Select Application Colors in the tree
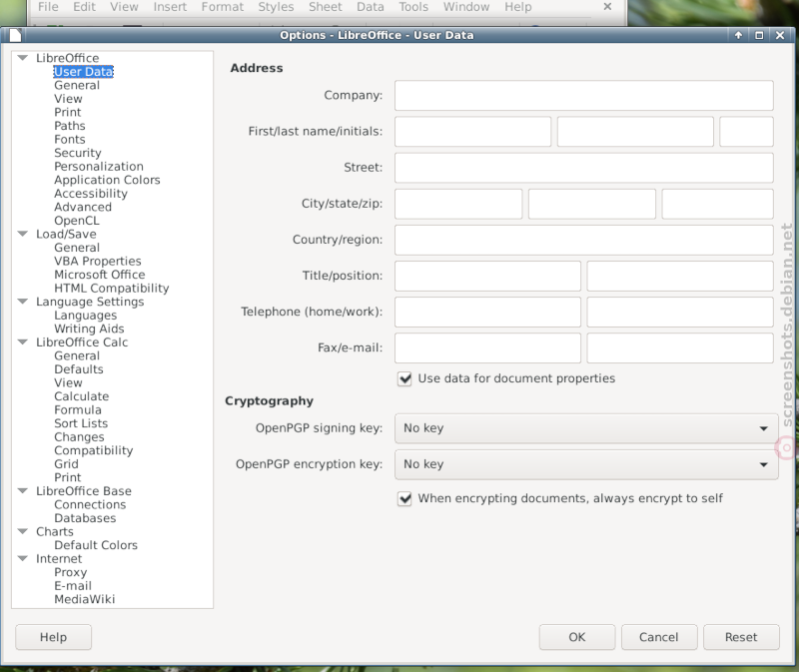Screen dimensions: 799x672 point(107,180)
